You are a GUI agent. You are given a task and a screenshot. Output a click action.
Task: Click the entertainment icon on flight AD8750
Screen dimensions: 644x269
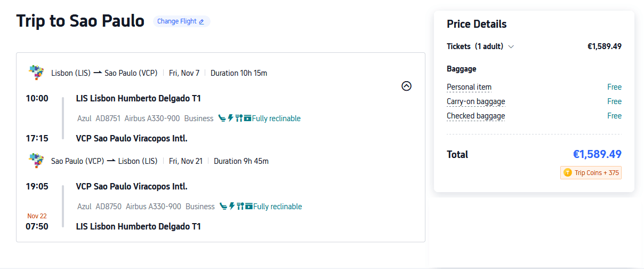tap(248, 207)
